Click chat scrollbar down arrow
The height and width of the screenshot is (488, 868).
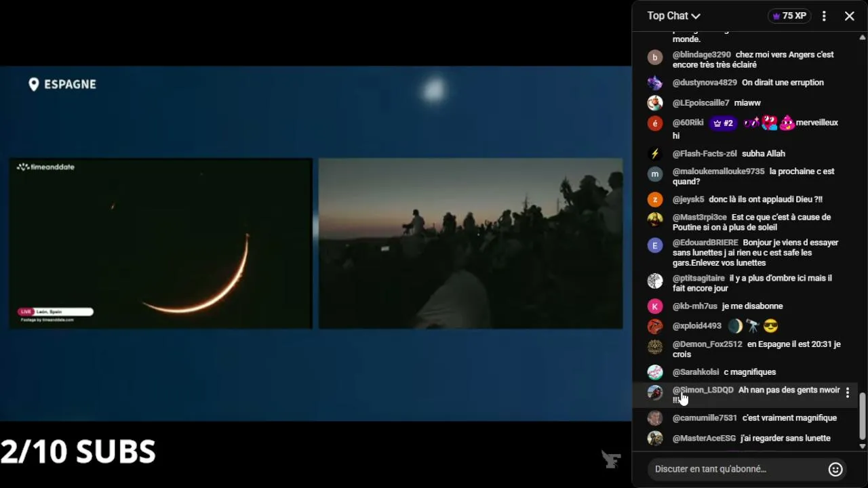pos(863,446)
